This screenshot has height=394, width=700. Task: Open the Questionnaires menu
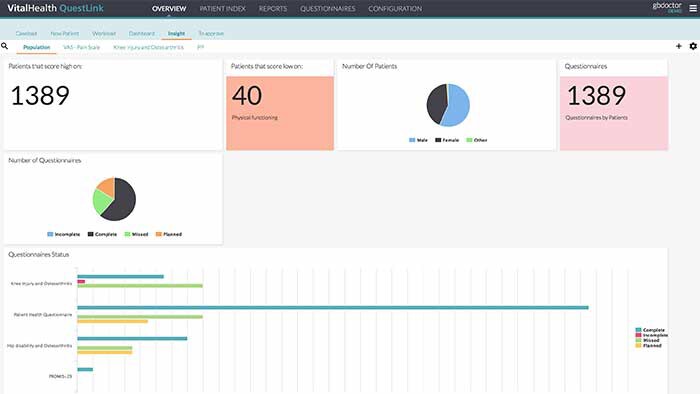tap(328, 8)
